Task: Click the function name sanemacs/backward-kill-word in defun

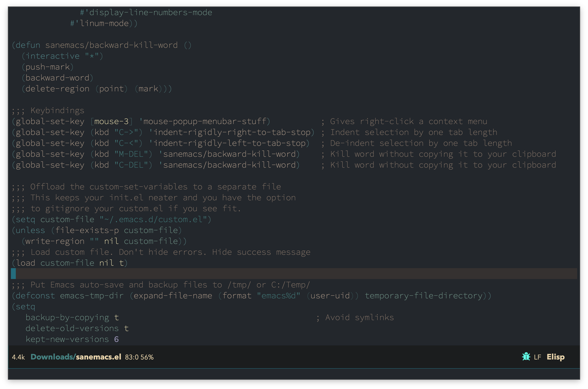Action: click(x=111, y=45)
